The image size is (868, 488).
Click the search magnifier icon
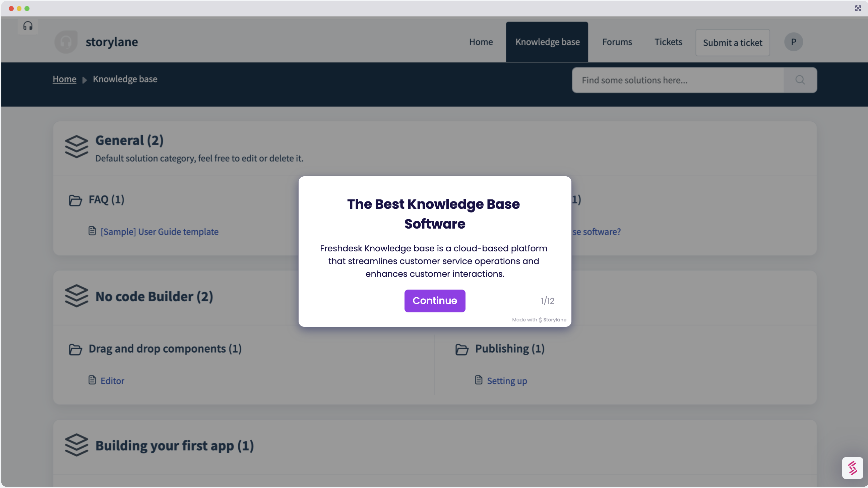[x=801, y=80]
